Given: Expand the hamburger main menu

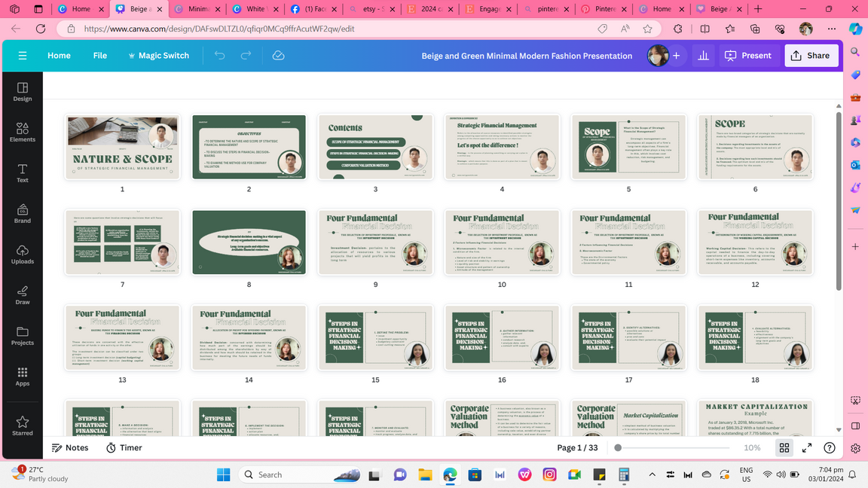Looking at the screenshot, I should (23, 56).
